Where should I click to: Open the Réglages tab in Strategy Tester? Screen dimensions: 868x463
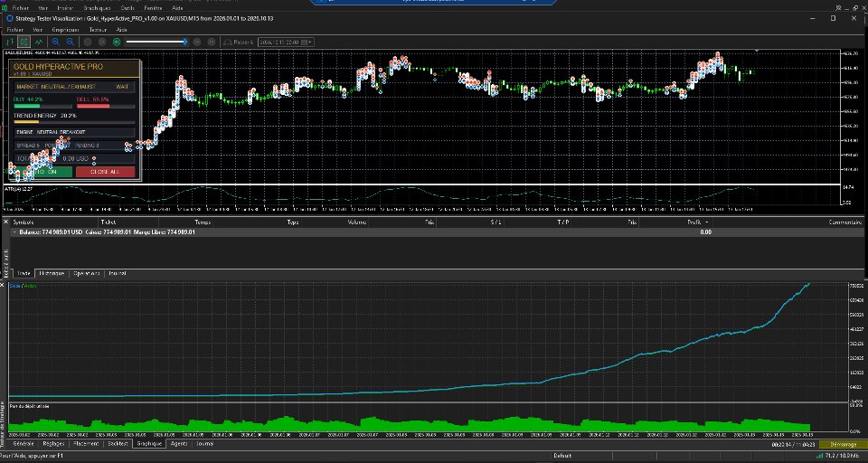(53, 444)
